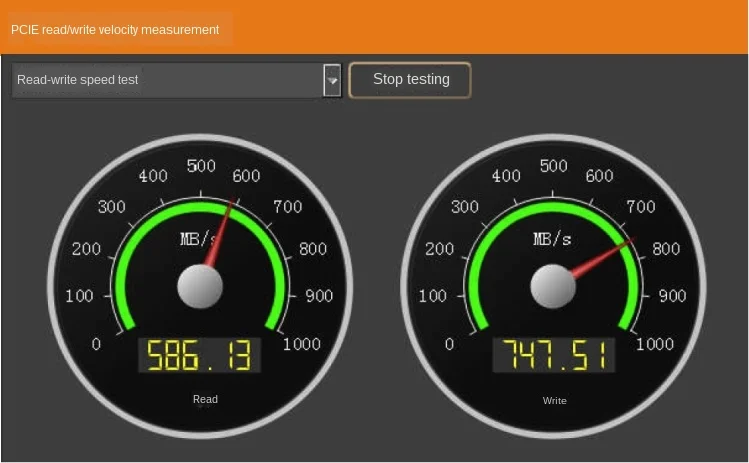
Task: Click the MB/s unit on Write gauge
Action: pyautogui.click(x=552, y=239)
